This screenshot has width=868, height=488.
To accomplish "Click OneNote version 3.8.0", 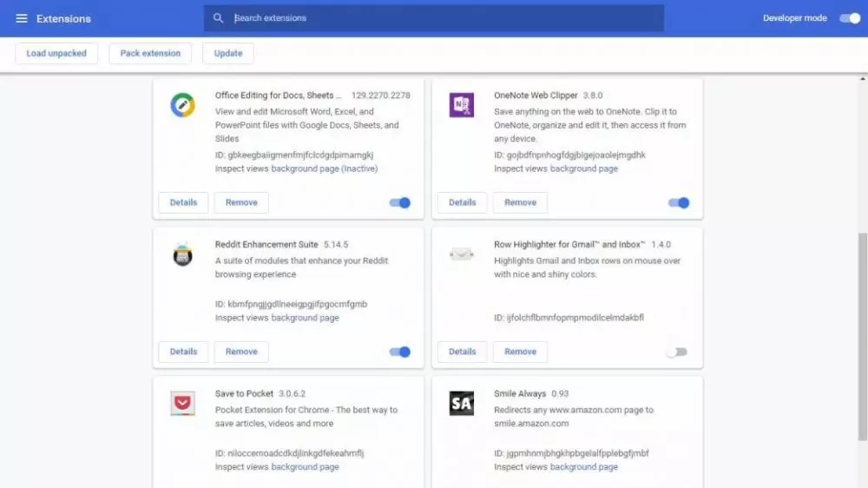I will 593,96.
